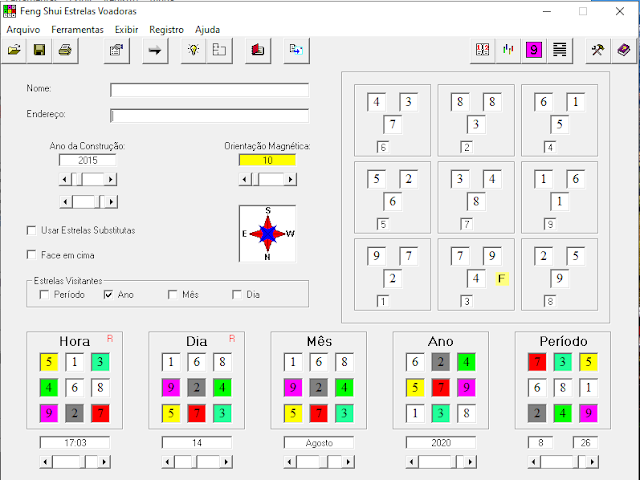This screenshot has width=640, height=480.
Task: Save the chart with the floppy disk icon
Action: [x=39, y=50]
